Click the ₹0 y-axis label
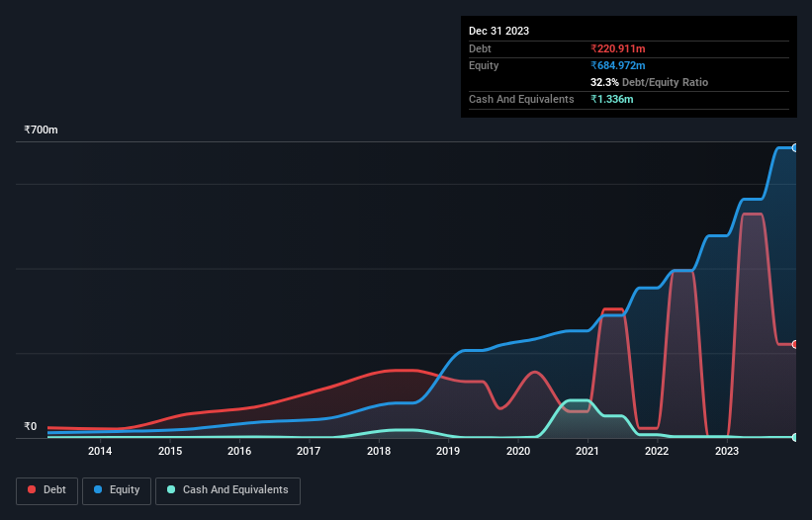Screen dimensions: 812x520 31,426
